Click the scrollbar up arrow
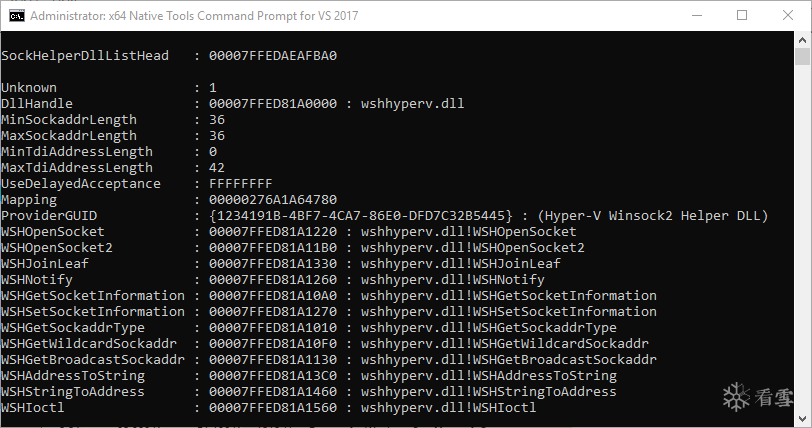The width and height of the screenshot is (812, 428). [x=803, y=40]
